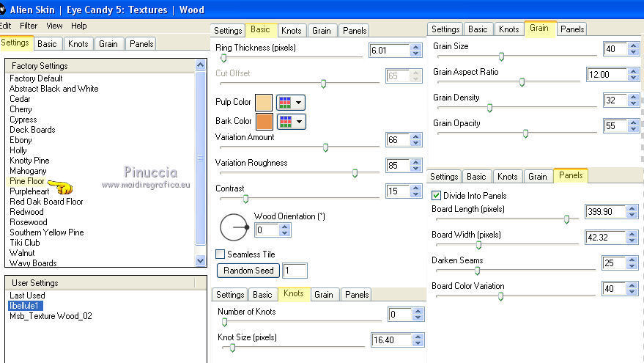The width and height of the screenshot is (644, 363).
Task: Click the Bark Color swatch
Action: 264,121
